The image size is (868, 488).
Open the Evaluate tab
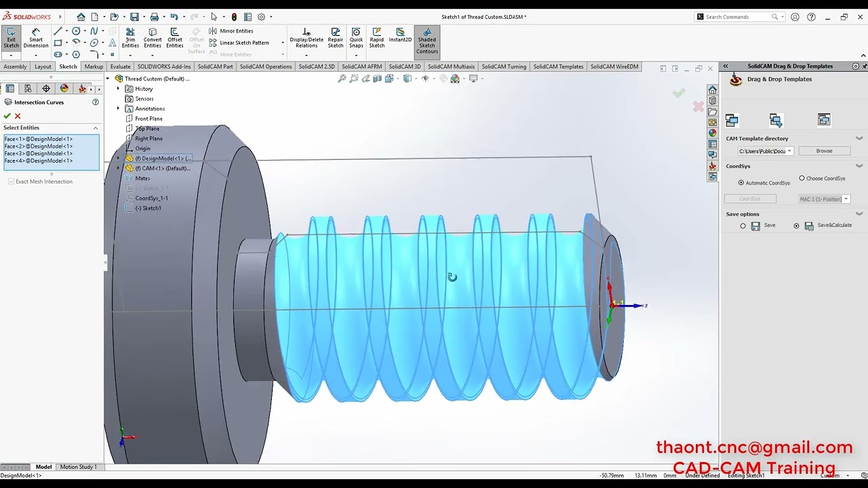(x=120, y=66)
